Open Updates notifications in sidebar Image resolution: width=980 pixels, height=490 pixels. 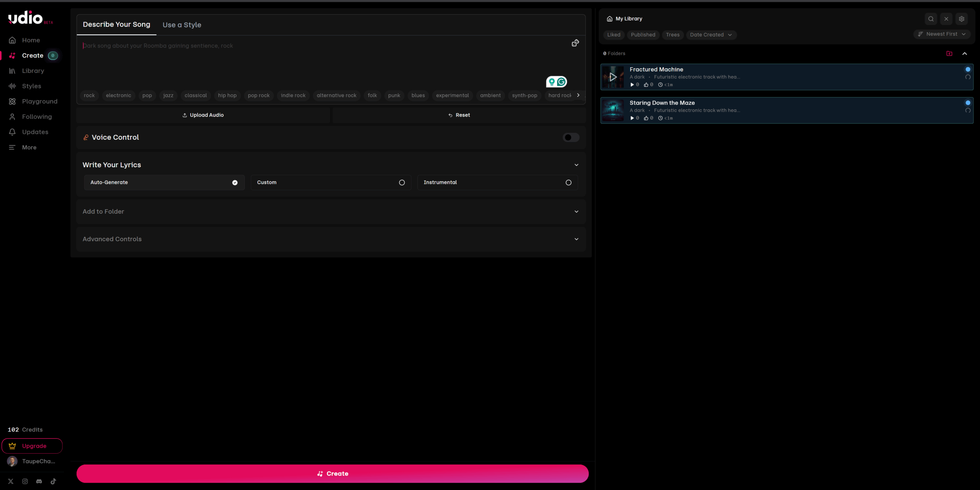point(28,132)
